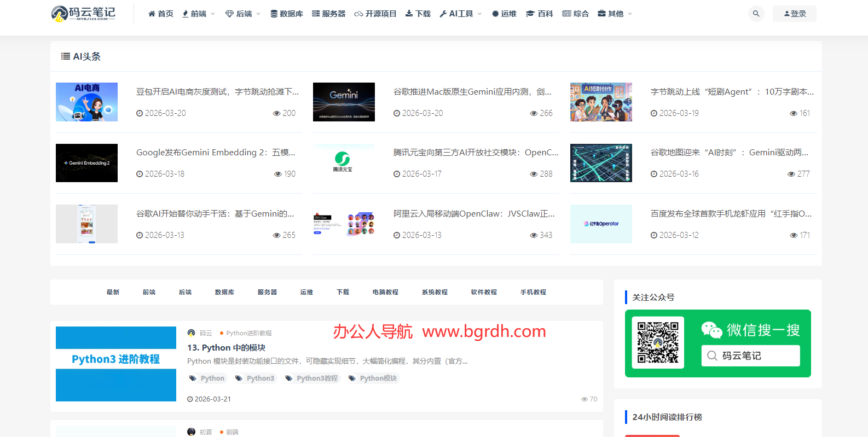Click author 初頁 avatar
The height and width of the screenshot is (437, 868).
coord(191,432)
